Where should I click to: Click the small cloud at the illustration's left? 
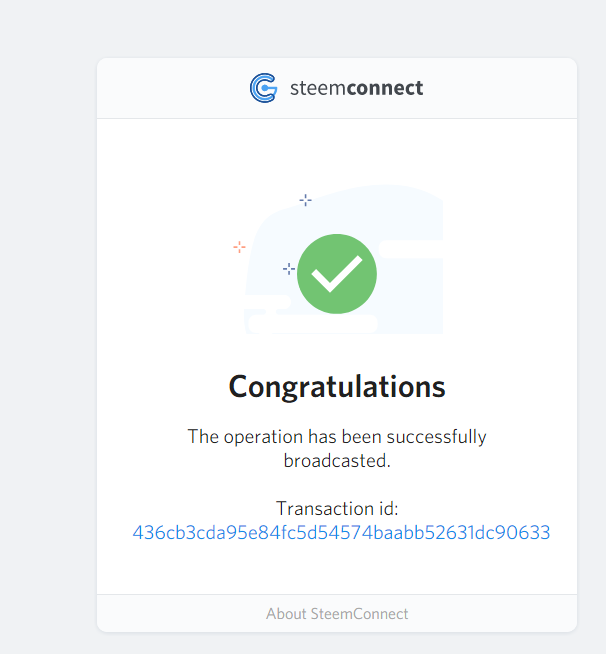pos(268,302)
